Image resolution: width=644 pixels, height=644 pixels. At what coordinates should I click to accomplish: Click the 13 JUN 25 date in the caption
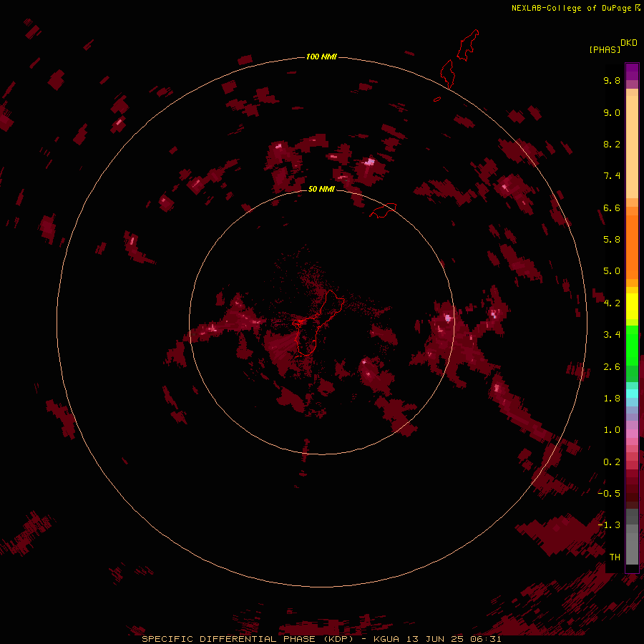(x=435, y=639)
